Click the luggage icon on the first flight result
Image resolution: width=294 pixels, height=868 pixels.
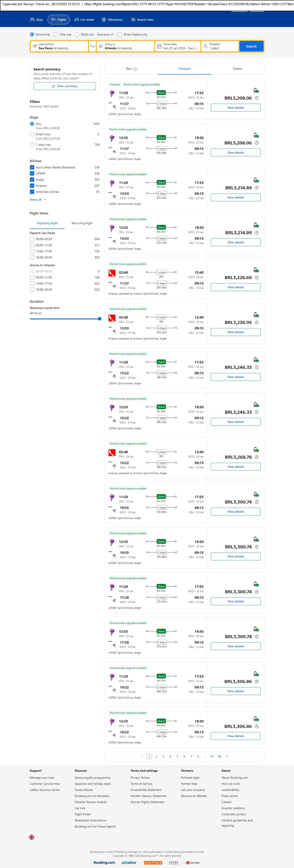tap(256, 90)
